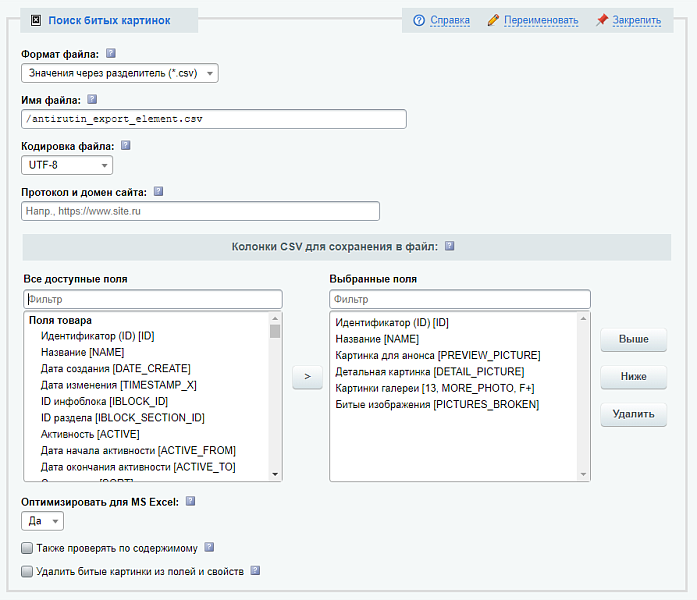The image size is (697, 600).
Task: Click help icon beside Удалить битые картинки option
Action: (255, 571)
